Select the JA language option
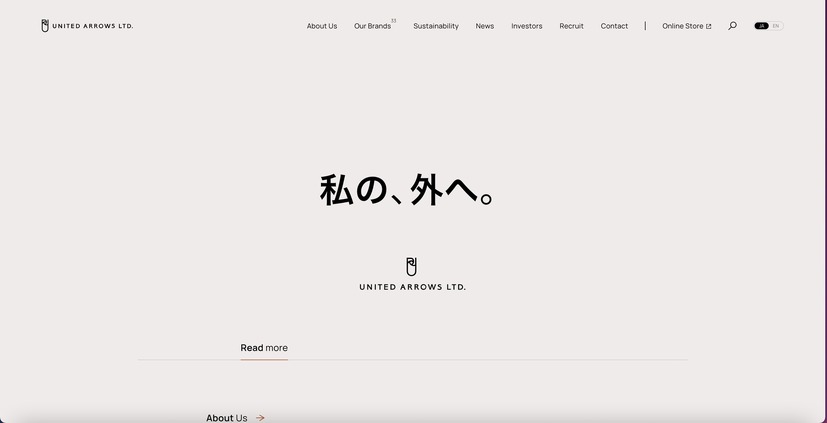827x423 pixels. 761,26
